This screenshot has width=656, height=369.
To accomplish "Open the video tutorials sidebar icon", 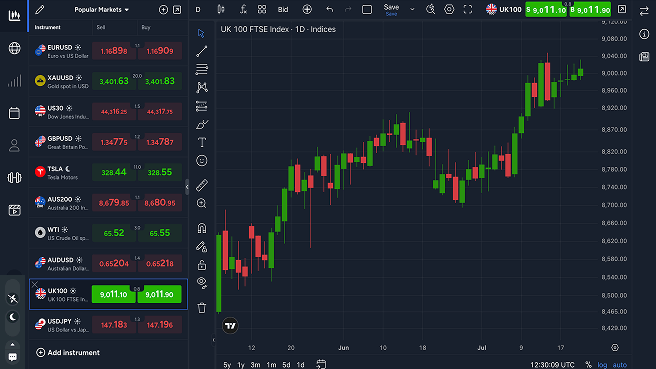I will [x=14, y=210].
